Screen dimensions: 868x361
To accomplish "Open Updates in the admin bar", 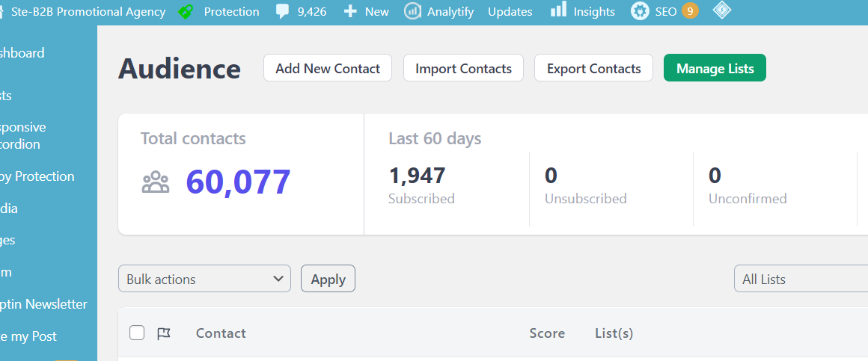I will click(510, 11).
